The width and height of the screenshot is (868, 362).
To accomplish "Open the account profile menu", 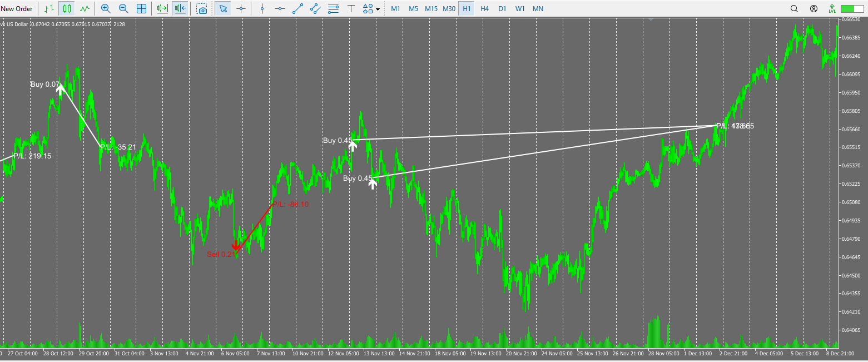I will tap(813, 8).
